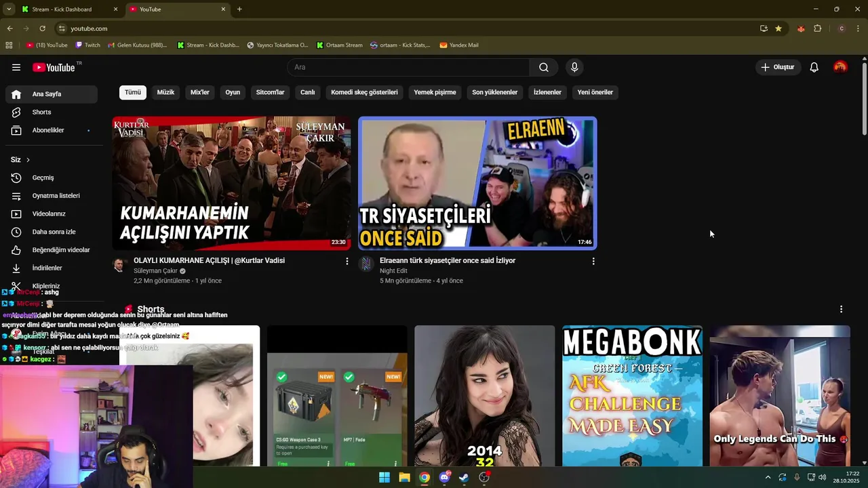Viewport: 868px width, 488px height.
Task: Open the notifications bell
Action: (x=814, y=67)
